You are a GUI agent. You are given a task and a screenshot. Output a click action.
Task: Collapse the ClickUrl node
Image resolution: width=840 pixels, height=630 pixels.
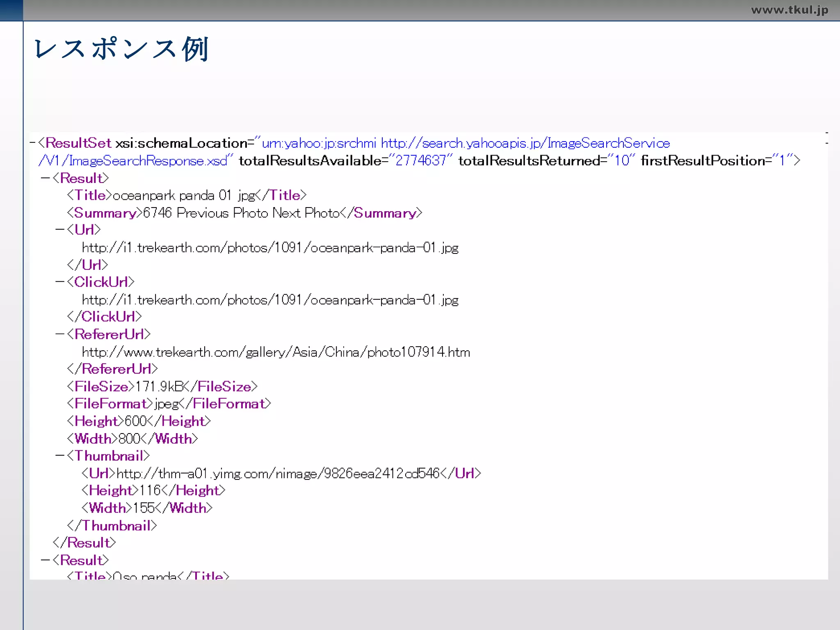[60, 282]
